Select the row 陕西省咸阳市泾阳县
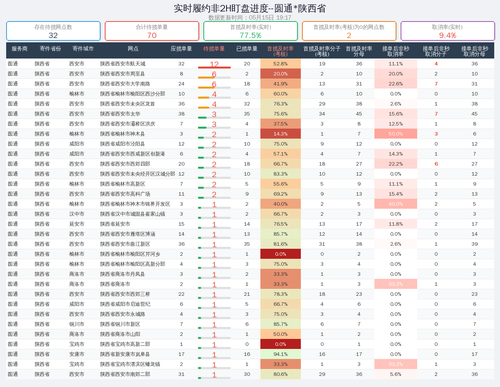 click(250, 144)
